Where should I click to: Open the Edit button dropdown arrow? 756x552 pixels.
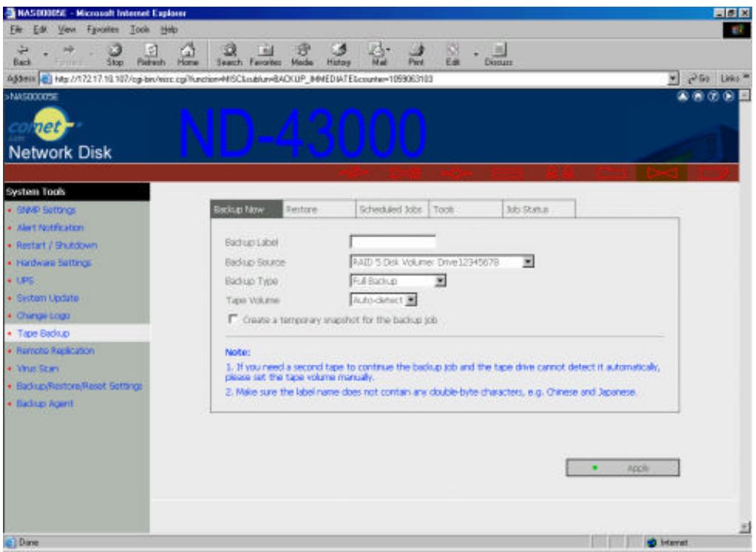click(x=475, y=54)
